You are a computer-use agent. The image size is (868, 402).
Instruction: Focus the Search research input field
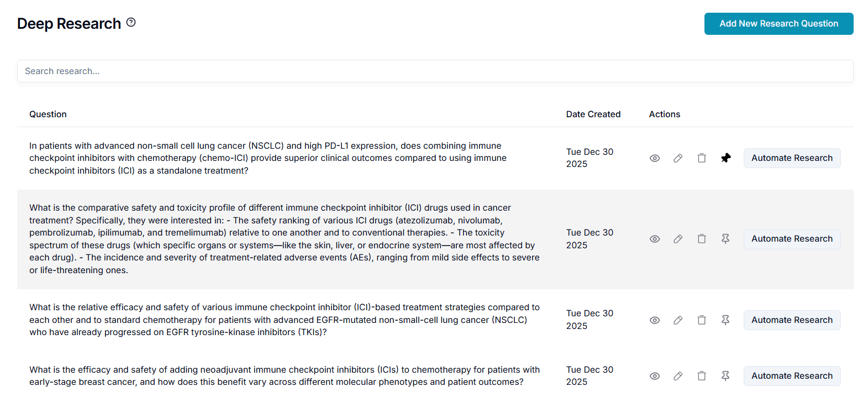[x=435, y=71]
